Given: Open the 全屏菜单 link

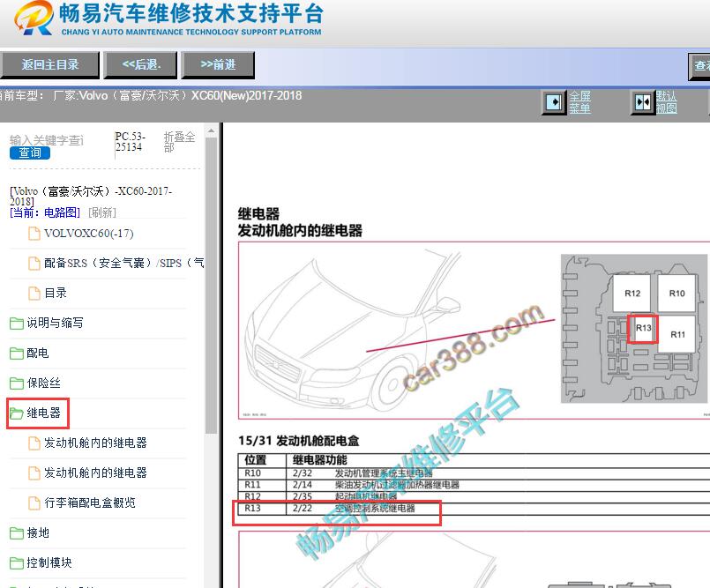Looking at the screenshot, I should (579, 102).
